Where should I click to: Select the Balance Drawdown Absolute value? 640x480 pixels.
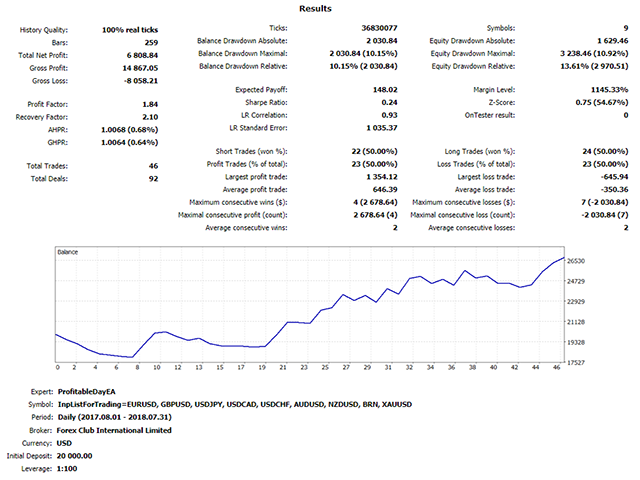(382, 40)
